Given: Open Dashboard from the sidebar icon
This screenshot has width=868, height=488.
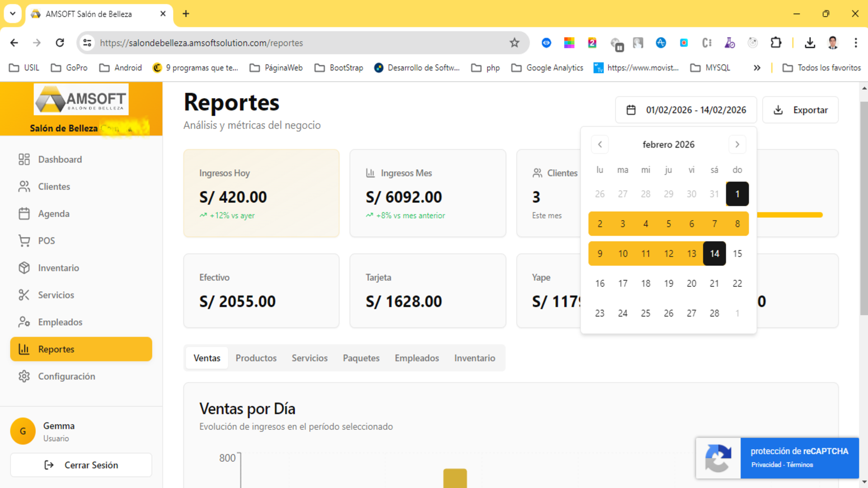Looking at the screenshot, I should tap(24, 159).
